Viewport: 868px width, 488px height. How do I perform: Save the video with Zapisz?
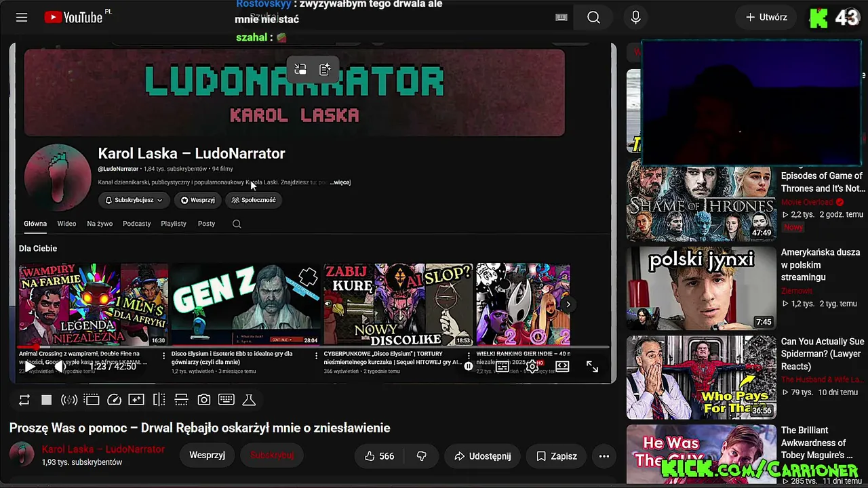click(556, 456)
